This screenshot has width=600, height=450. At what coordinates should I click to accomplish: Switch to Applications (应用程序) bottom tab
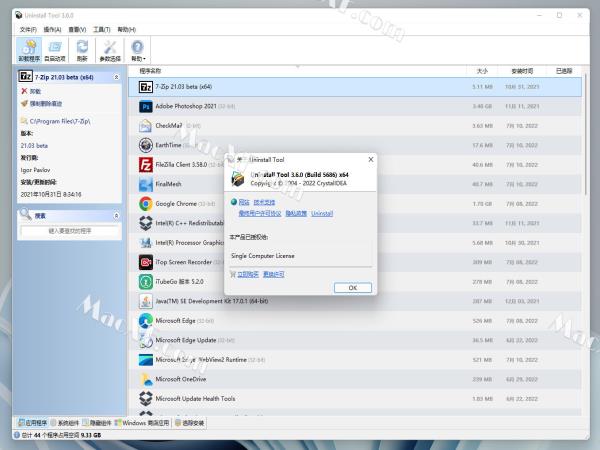coord(33,423)
